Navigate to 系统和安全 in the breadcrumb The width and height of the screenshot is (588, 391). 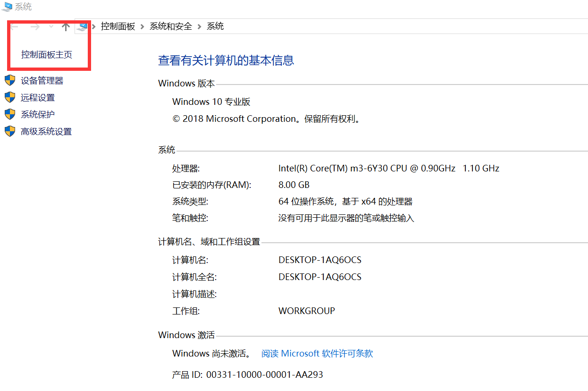171,26
